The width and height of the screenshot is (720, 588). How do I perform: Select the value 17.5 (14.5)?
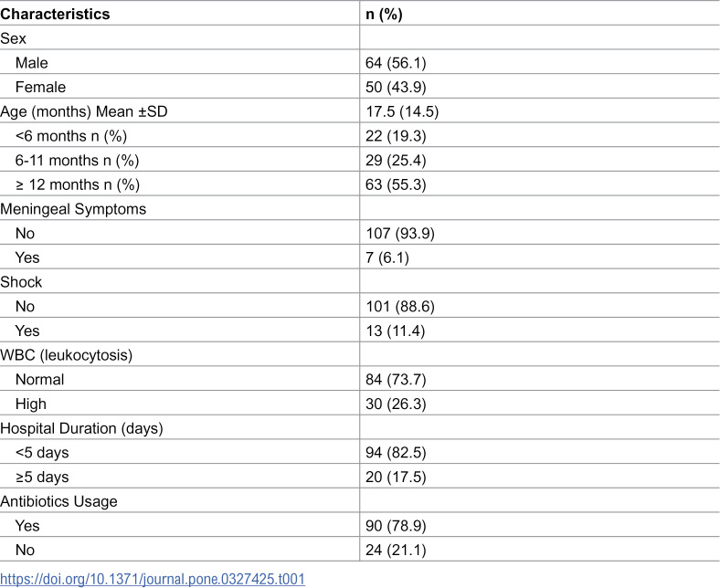pos(402,111)
